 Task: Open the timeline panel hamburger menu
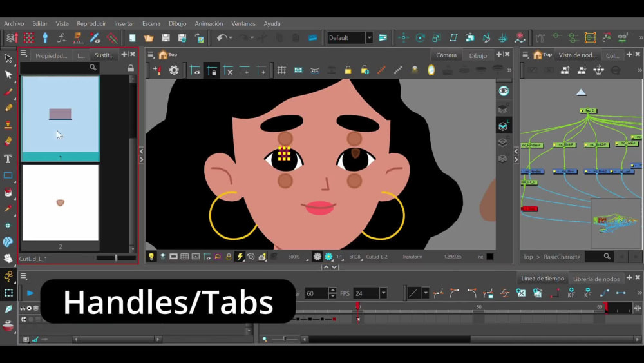click(x=23, y=276)
